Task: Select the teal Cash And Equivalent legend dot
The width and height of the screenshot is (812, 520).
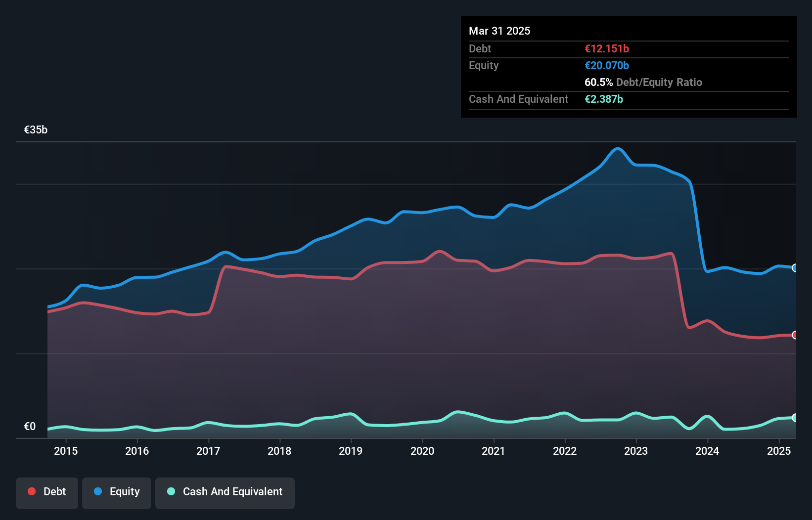Action: click(x=171, y=492)
